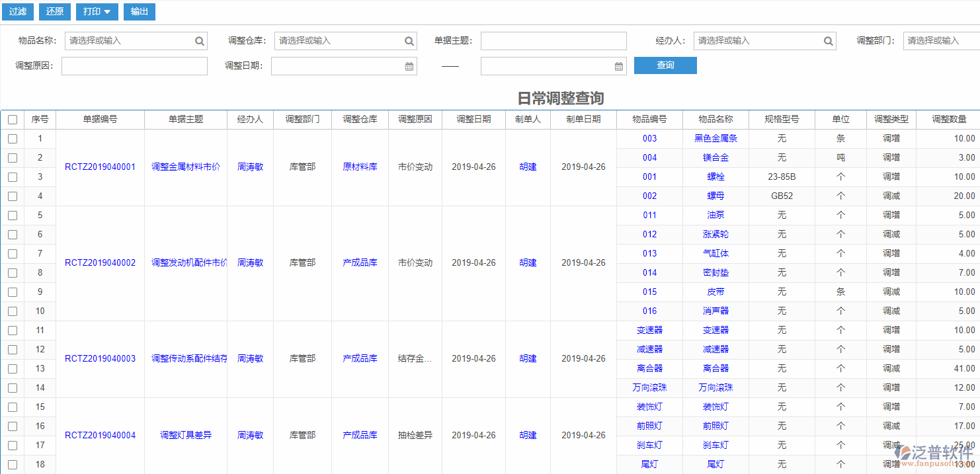980x474 pixels.
Task: Click search icon in 调整仓库 field
Action: pyautogui.click(x=409, y=41)
